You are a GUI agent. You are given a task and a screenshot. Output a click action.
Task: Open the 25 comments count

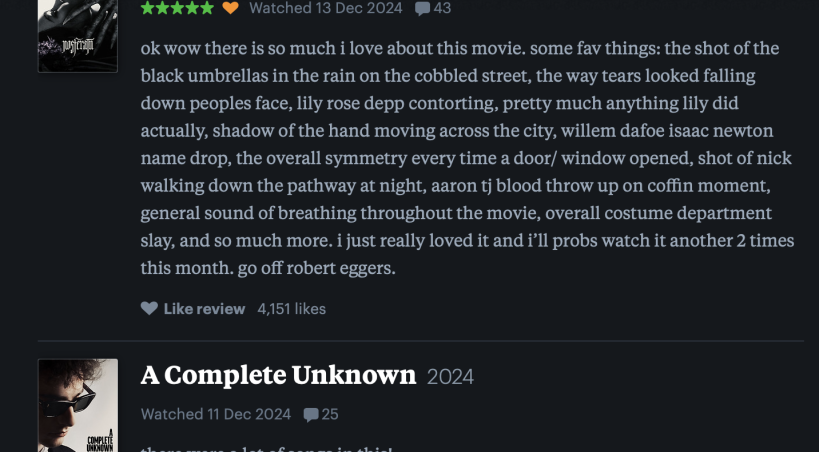[330, 414]
